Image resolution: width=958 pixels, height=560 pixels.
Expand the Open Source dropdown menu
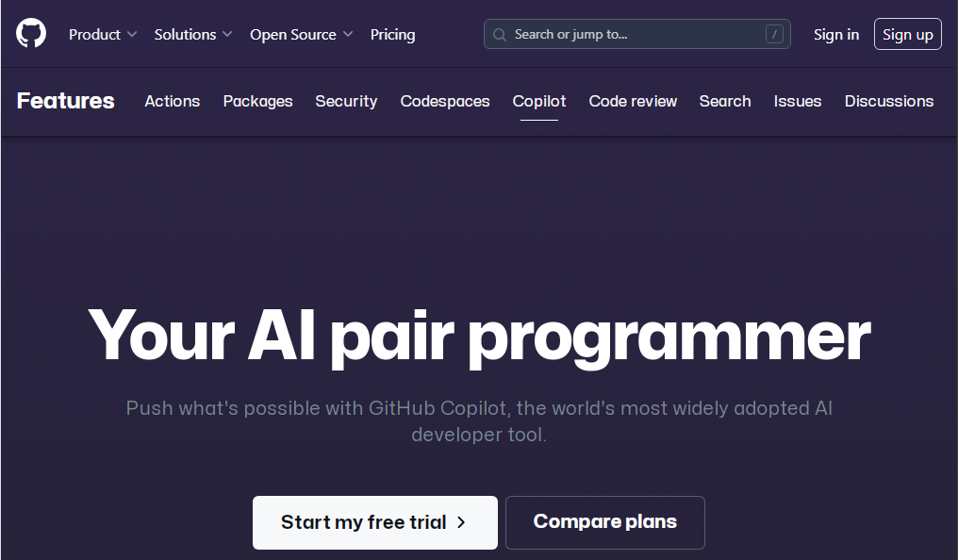tap(301, 34)
